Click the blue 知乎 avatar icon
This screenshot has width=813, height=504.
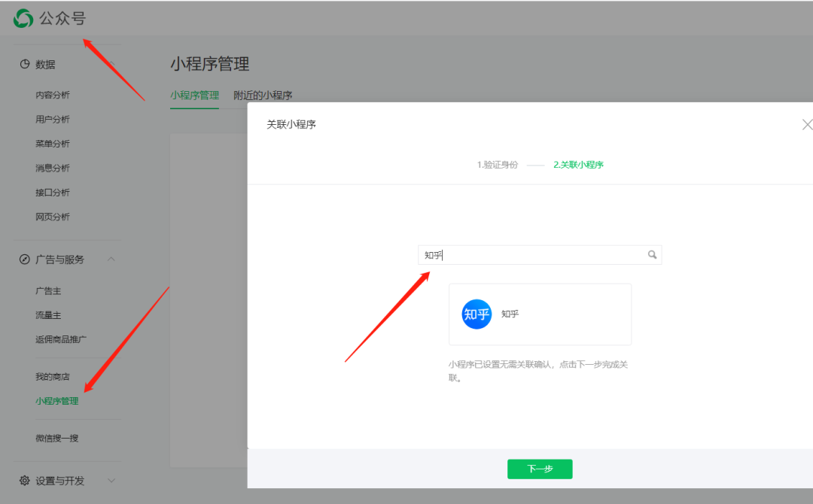point(477,314)
